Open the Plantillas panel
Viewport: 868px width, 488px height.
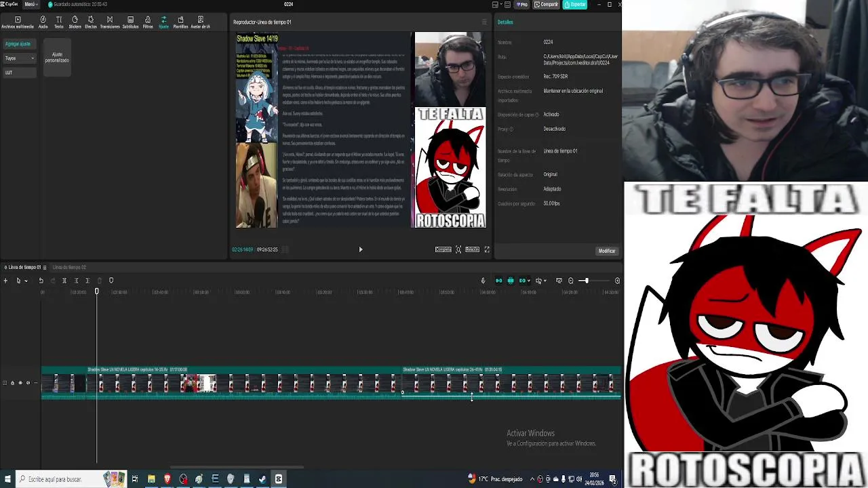pos(180,22)
